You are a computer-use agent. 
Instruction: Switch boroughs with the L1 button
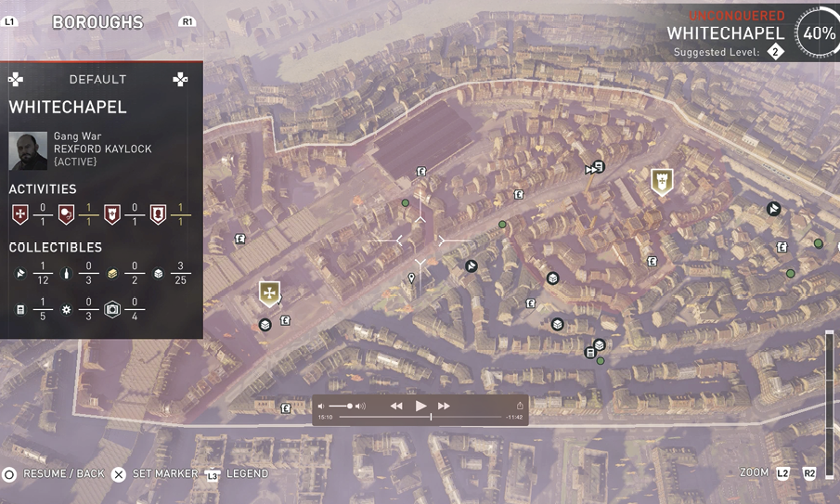click(x=9, y=22)
